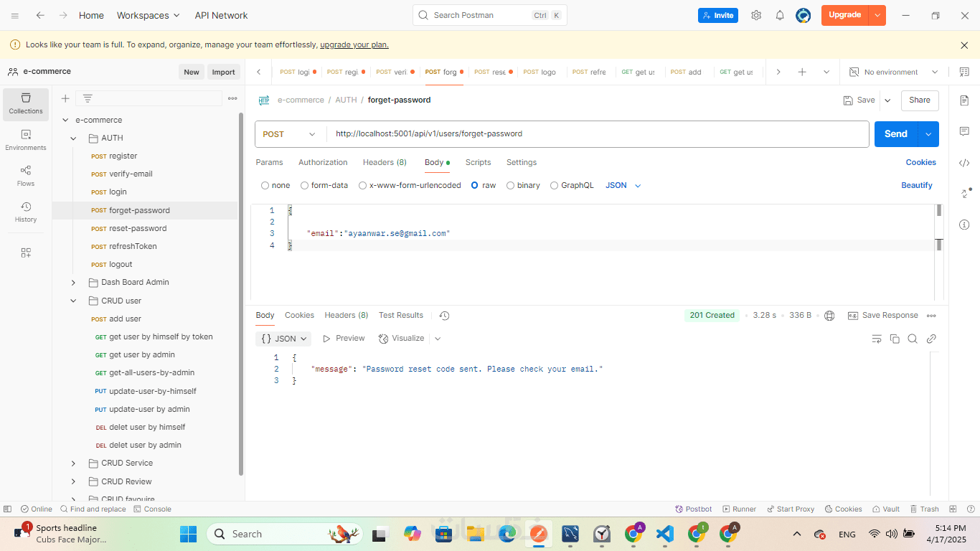
Task: Open History in the sidebar
Action: 26,212
